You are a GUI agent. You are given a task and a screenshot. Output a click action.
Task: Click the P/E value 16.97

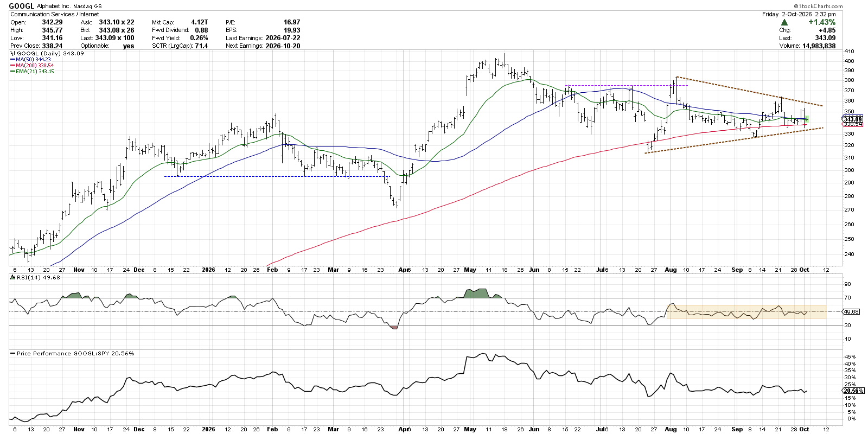[x=292, y=22]
